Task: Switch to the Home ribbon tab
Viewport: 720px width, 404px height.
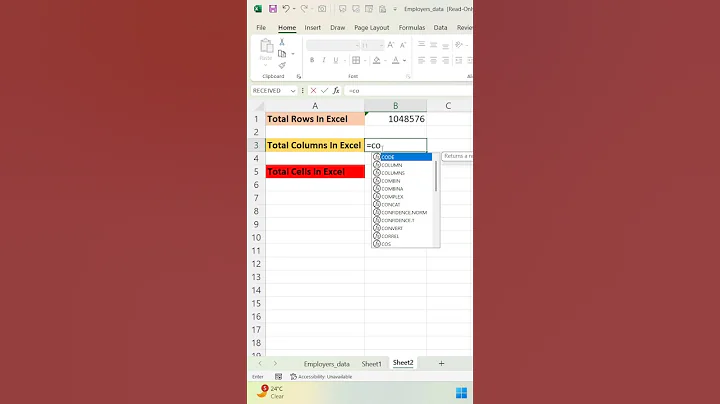Action: tap(287, 28)
